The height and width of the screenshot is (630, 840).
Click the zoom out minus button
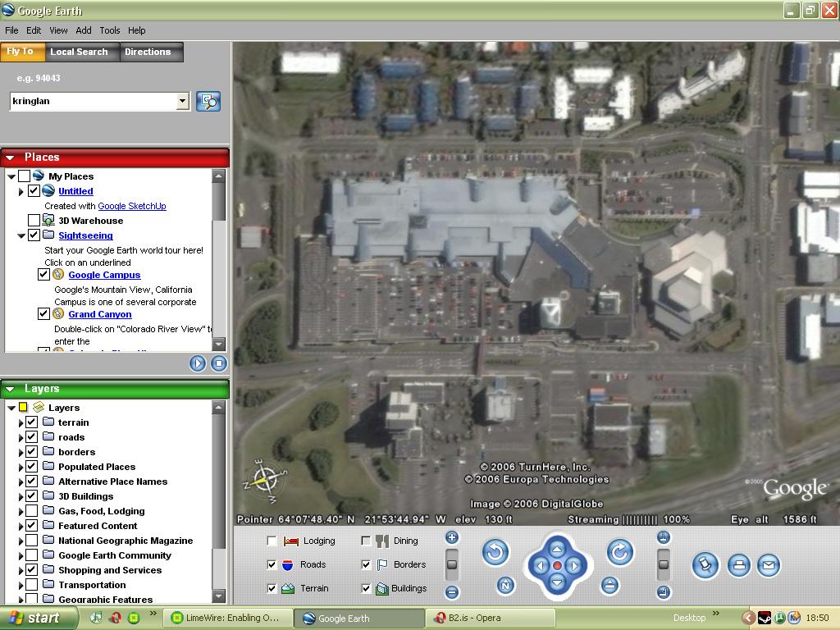452,592
